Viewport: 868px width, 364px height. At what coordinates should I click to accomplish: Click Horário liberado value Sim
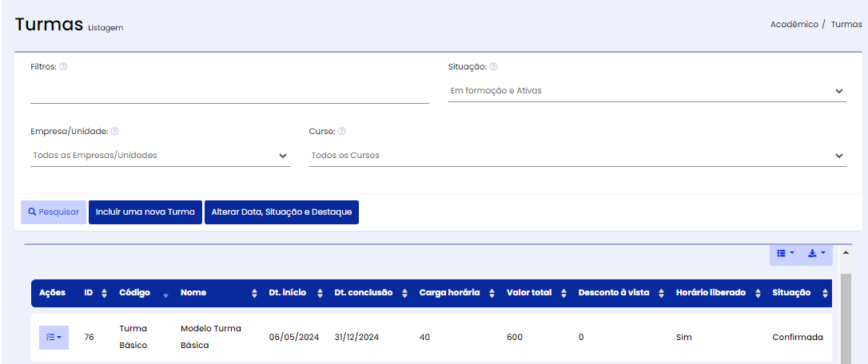tap(683, 337)
